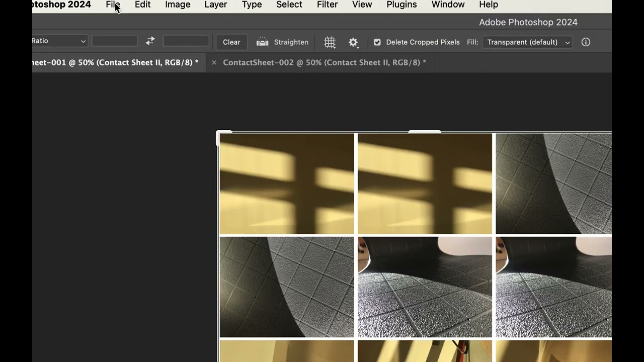Open the Type menu
The height and width of the screenshot is (362, 644).
(x=252, y=5)
